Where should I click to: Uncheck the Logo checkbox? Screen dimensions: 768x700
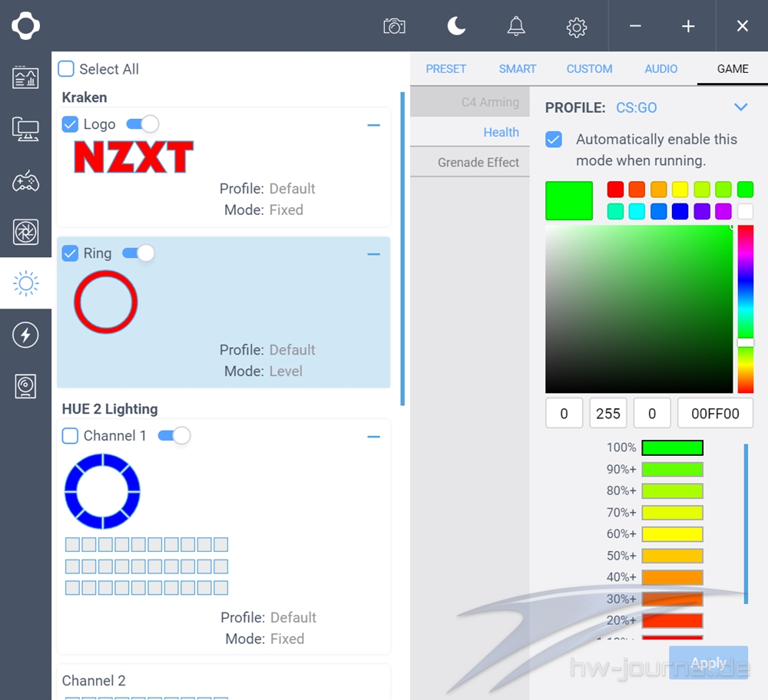click(70, 124)
